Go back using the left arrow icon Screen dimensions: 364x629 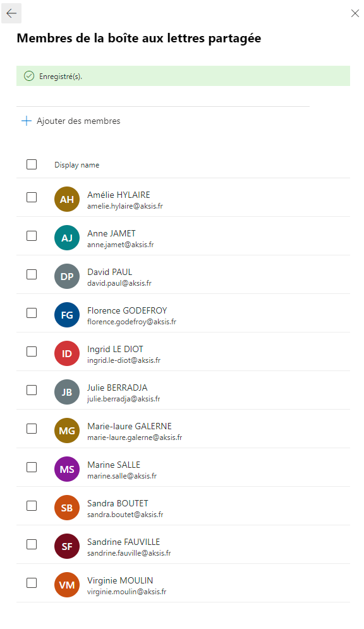[x=11, y=13]
